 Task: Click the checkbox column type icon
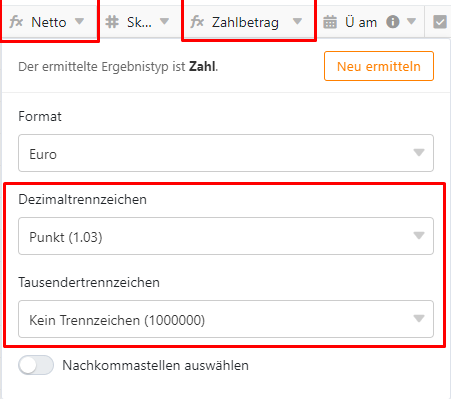pos(440,22)
